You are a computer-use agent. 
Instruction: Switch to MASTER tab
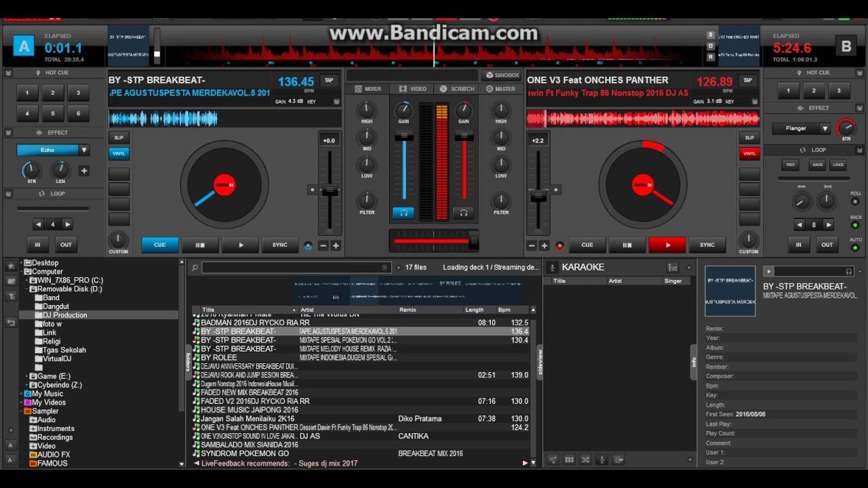tap(500, 89)
